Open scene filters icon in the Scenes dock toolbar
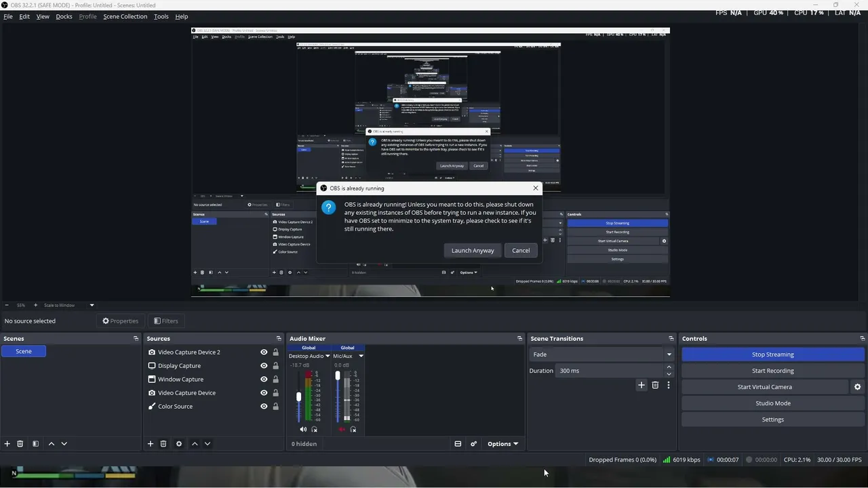This screenshot has width=868, height=488. (35, 444)
